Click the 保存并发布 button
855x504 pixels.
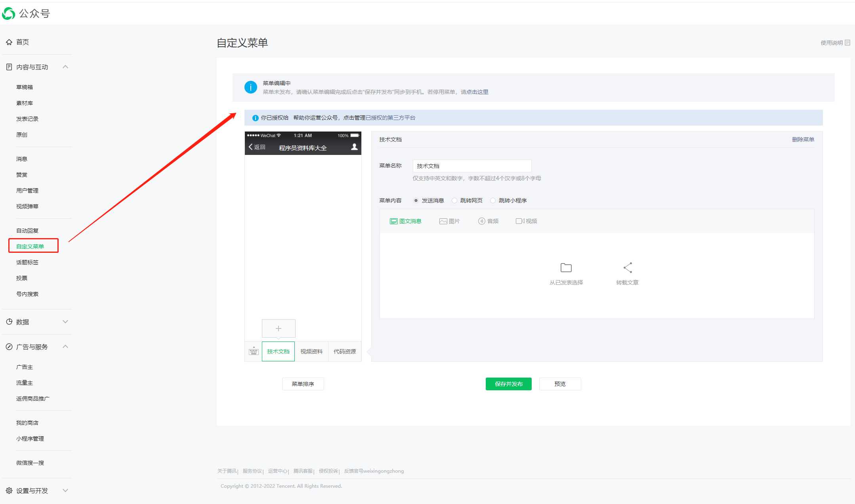coord(509,384)
